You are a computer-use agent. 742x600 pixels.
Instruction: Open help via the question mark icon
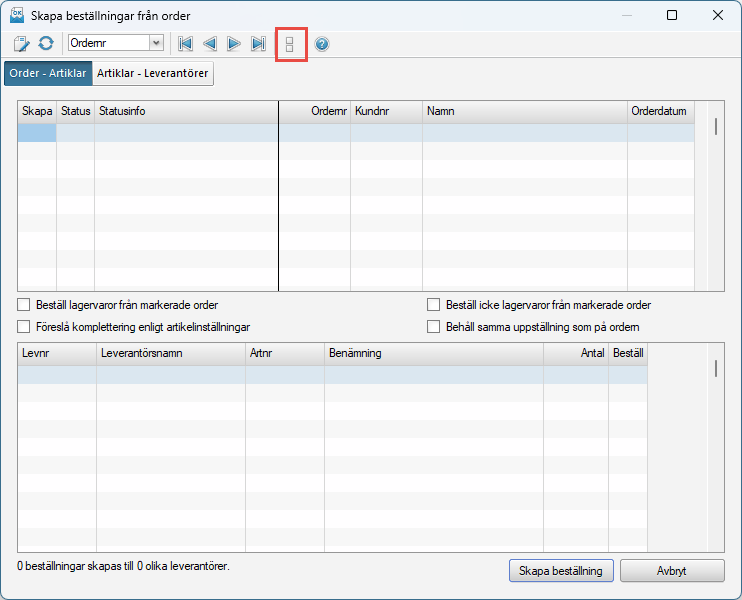322,44
